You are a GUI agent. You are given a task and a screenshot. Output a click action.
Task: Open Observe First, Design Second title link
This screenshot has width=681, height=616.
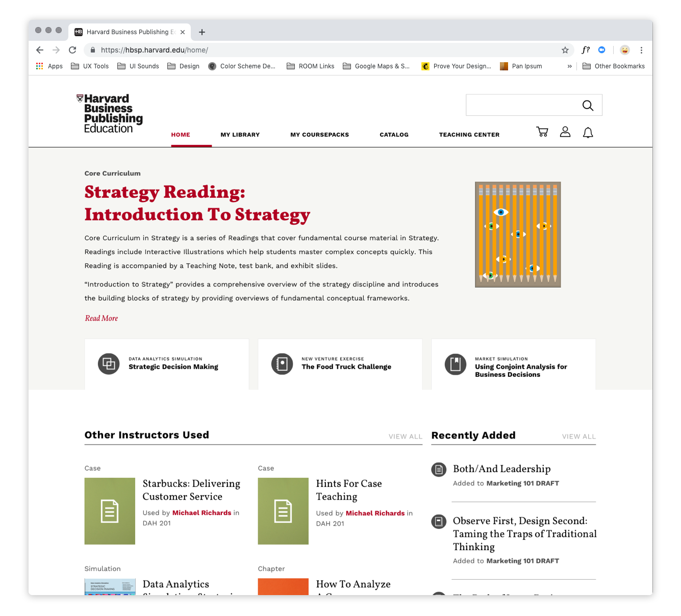pyautogui.click(x=525, y=534)
